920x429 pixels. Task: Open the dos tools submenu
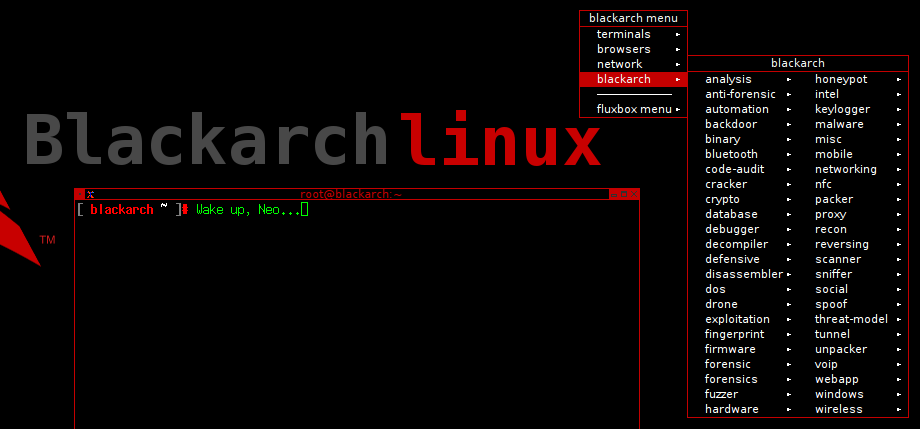[743, 289]
